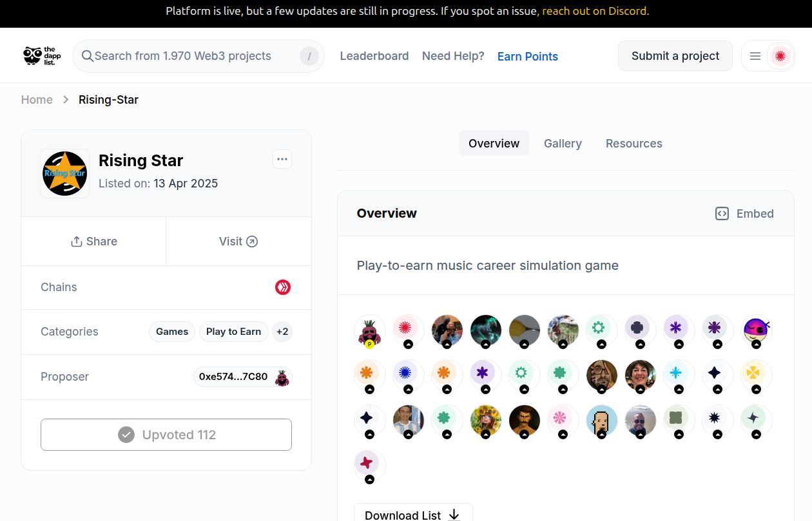Click the Embed code icon
Viewport: 812px width, 521px height.
click(722, 214)
